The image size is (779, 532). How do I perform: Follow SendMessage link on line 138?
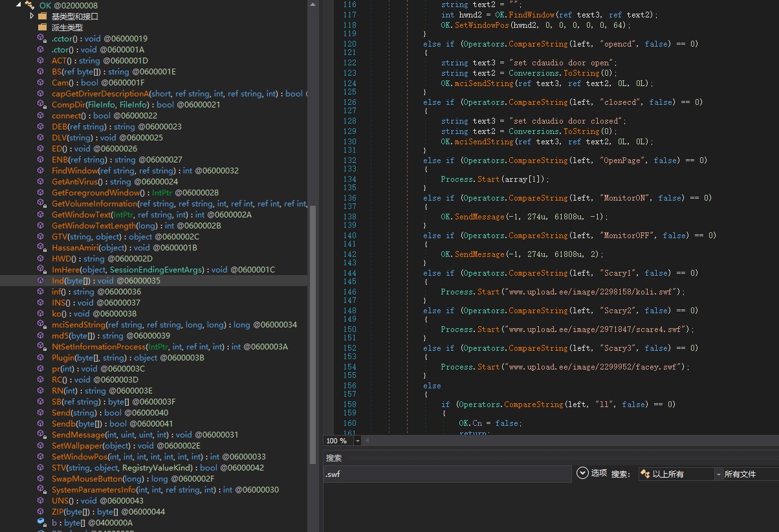tap(480, 216)
